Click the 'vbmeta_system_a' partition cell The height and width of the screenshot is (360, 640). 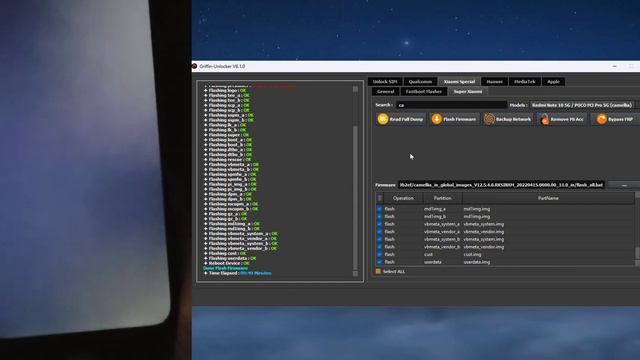(x=442, y=224)
